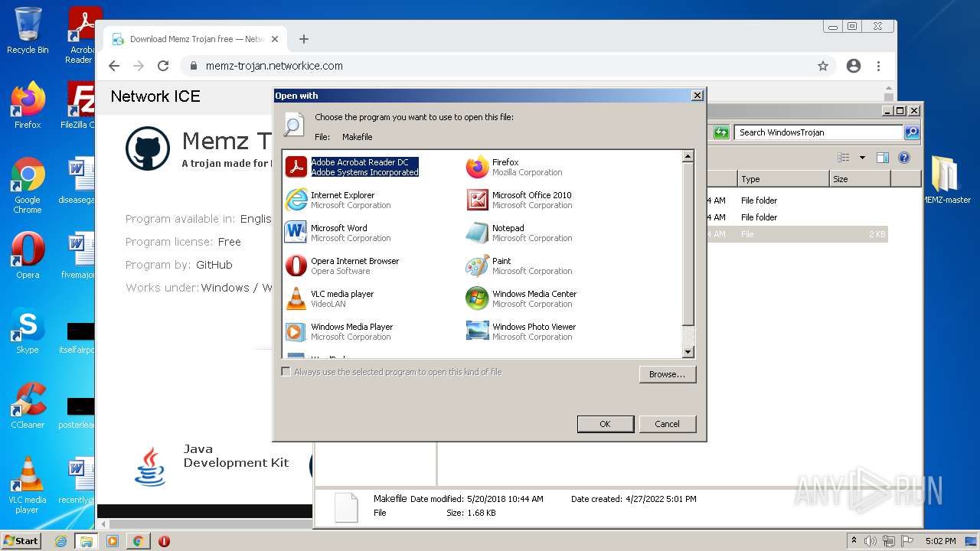The width and height of the screenshot is (980, 551).
Task: Cancel the Open with dialog
Action: pos(667,424)
